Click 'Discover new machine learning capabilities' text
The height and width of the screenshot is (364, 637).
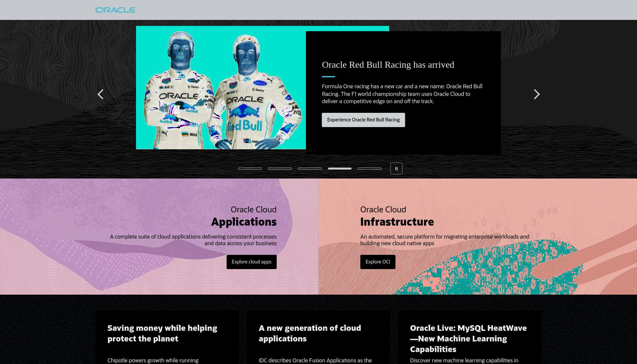pos(464,360)
